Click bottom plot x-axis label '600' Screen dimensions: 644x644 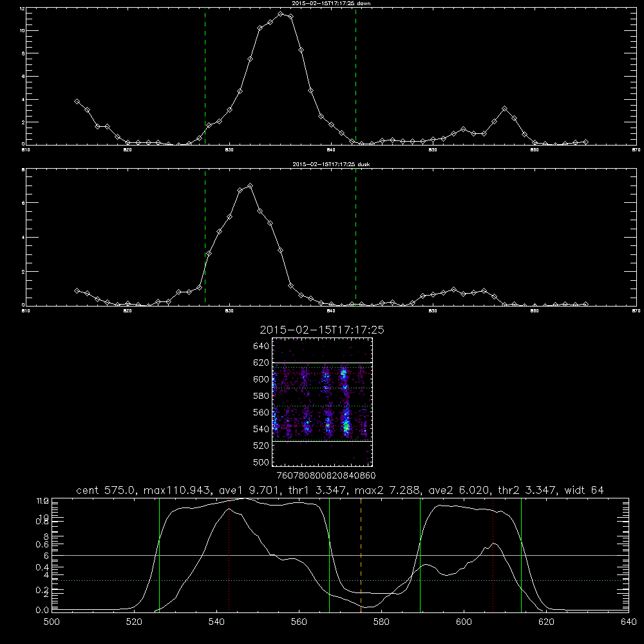tap(464, 622)
